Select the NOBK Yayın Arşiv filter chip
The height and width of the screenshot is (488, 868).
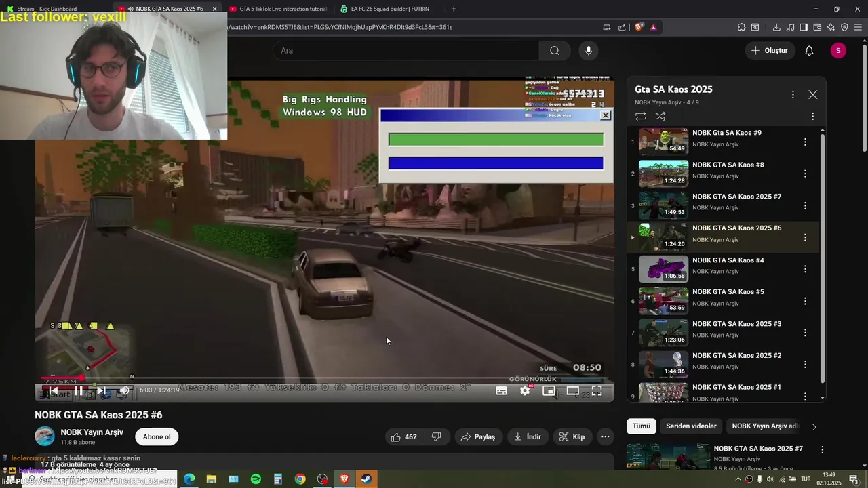[x=765, y=426]
